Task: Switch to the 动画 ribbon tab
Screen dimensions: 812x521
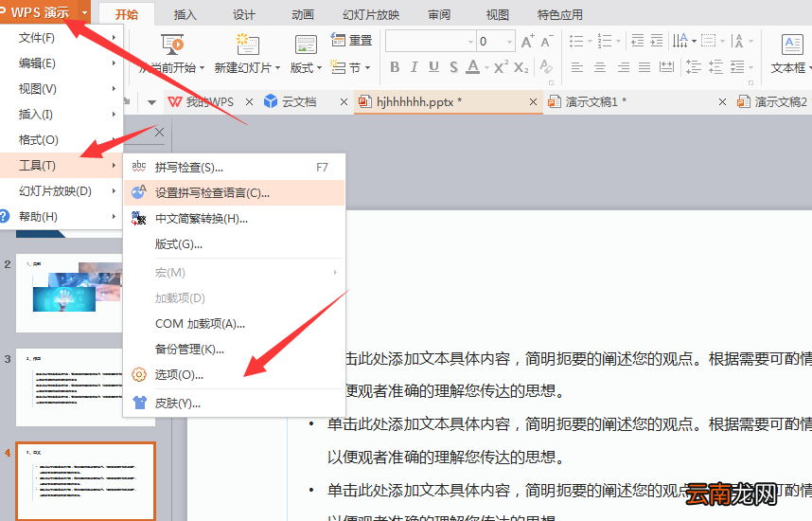Action: pos(303,14)
